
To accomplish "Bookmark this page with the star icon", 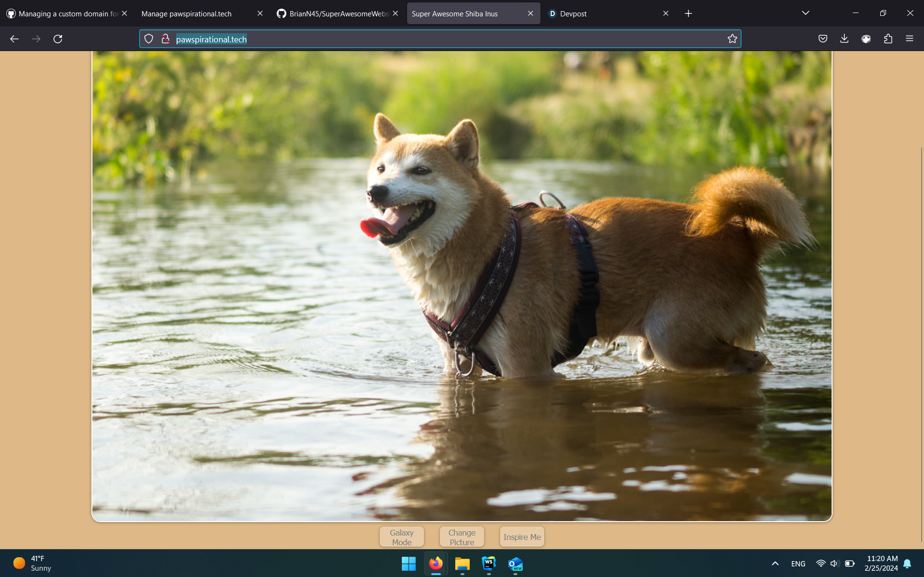I will [732, 39].
